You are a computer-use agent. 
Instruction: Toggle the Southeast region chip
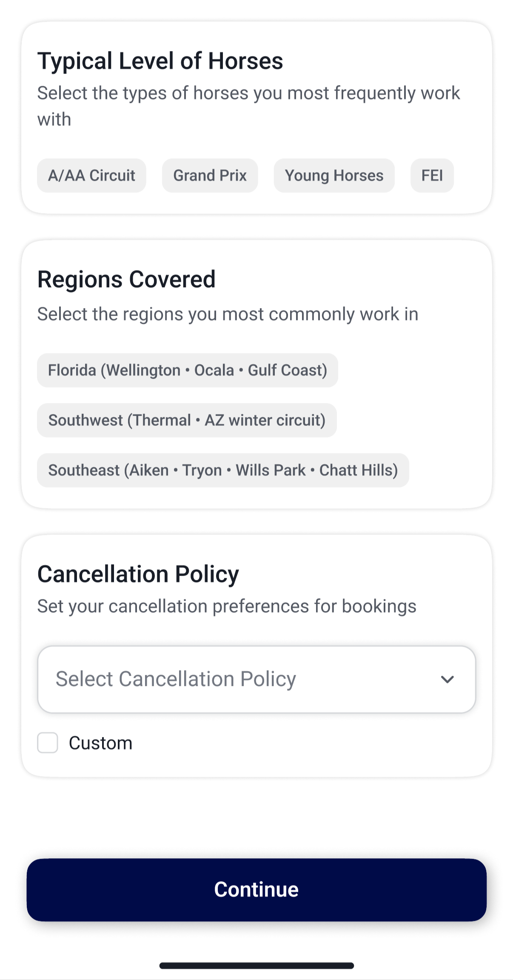click(223, 470)
